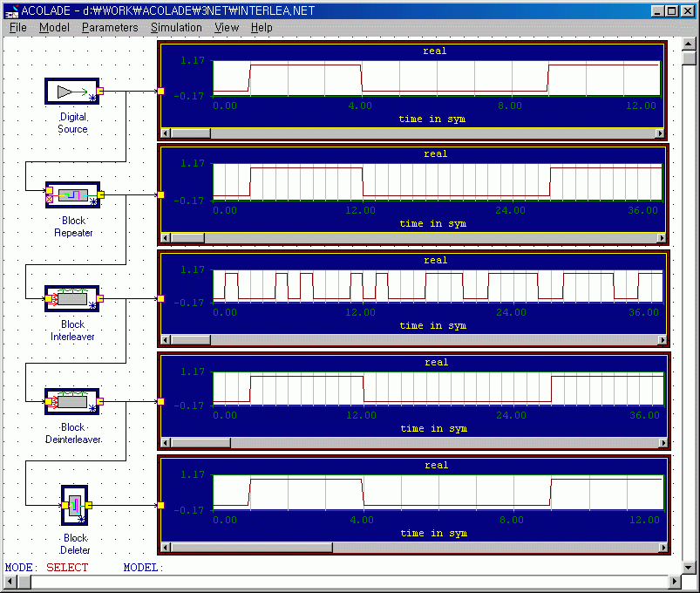Click scrollbar thumb of Block Repeater plot
This screenshot has height=593, width=700.
coord(187,238)
